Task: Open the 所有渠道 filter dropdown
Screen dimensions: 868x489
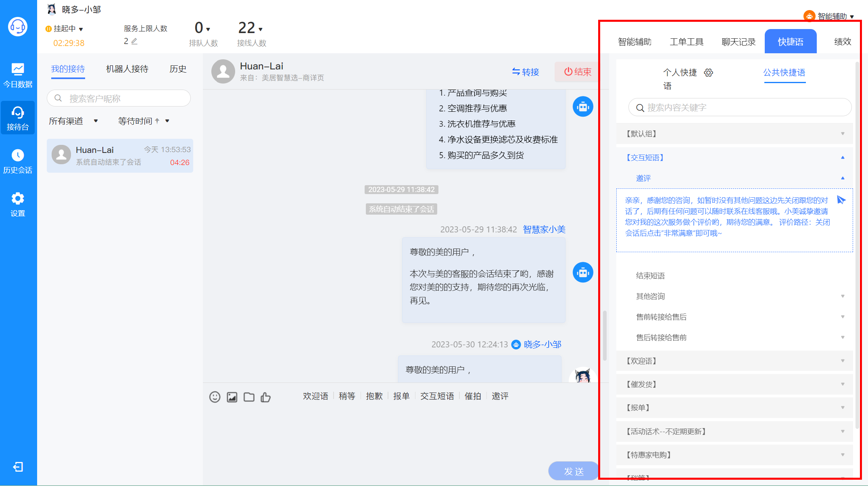Action: click(73, 121)
